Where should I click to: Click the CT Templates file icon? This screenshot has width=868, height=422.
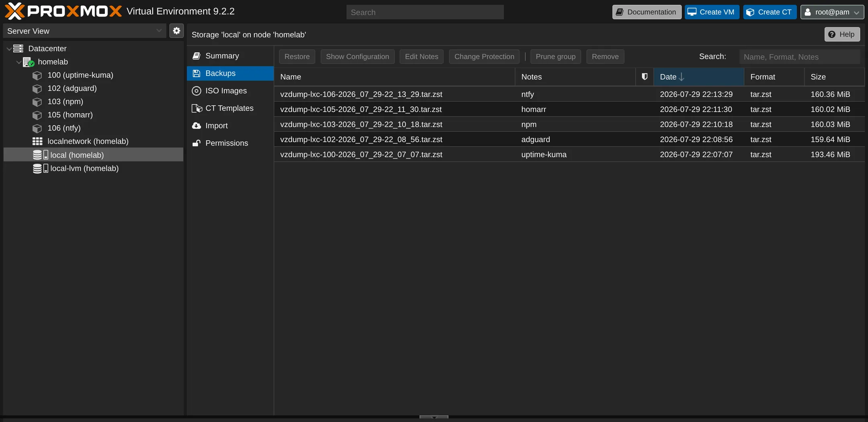(x=197, y=108)
